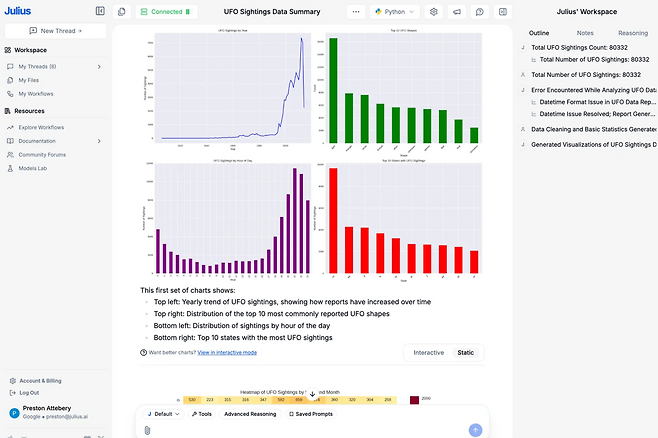Click the chat bubble icon in toolbar
Viewport: 658px width, 438px height.
click(x=480, y=12)
